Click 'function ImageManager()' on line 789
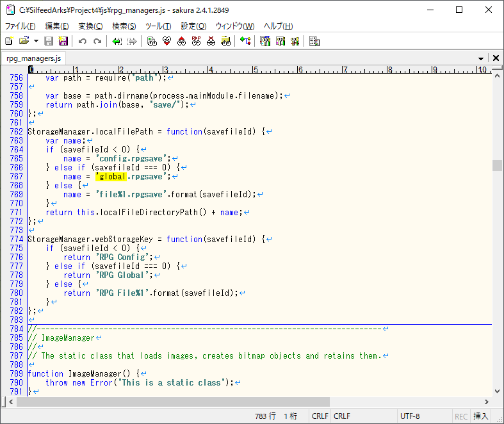This screenshot has width=504, height=424. tap(79, 374)
